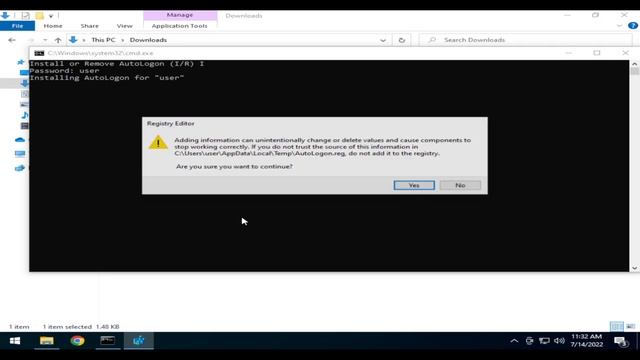Maximize the cmd.exe window

597,53
